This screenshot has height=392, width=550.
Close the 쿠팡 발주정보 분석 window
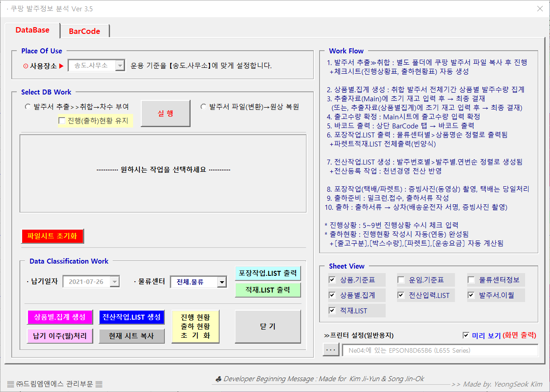(x=540, y=9)
